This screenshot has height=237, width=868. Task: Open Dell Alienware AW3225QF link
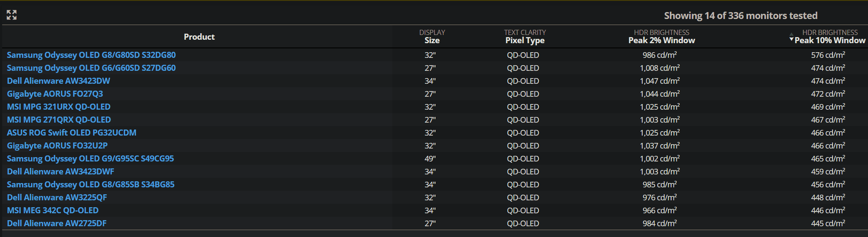pos(57,197)
